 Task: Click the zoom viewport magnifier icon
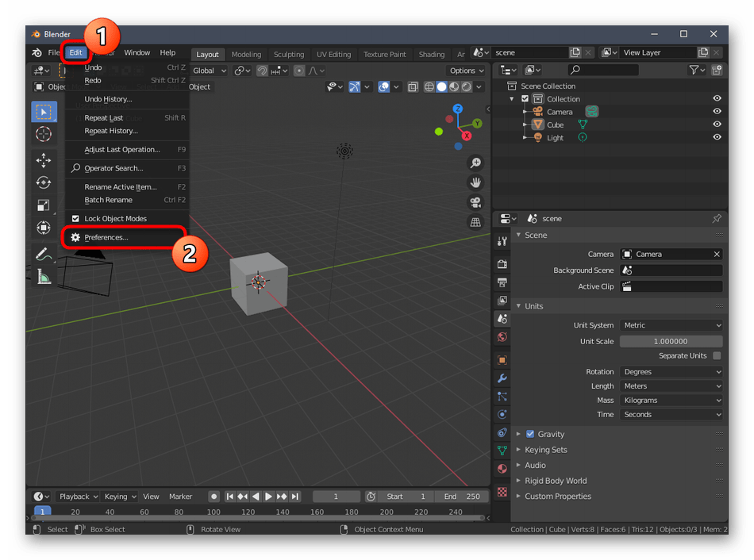475,163
